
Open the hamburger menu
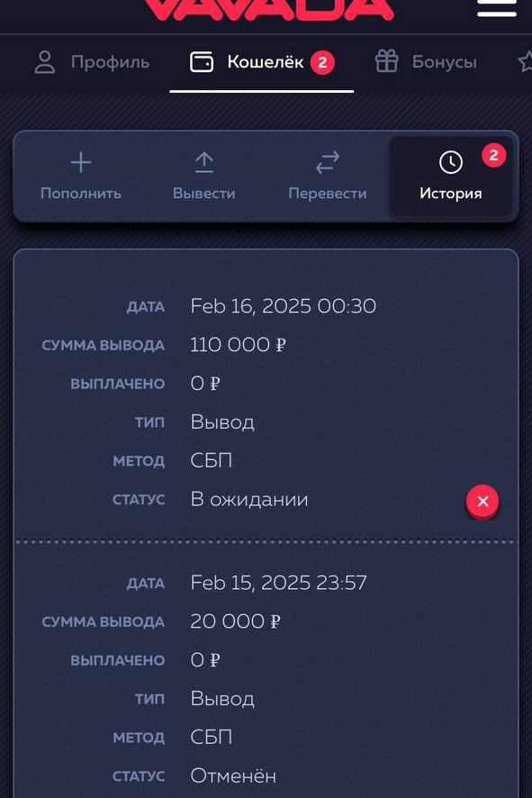(496, 7)
